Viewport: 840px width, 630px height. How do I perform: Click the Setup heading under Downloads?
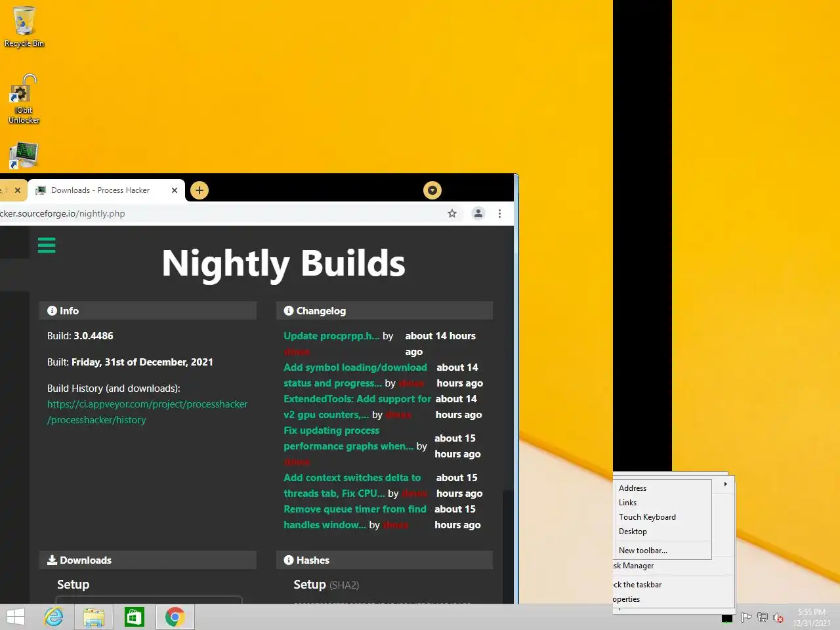coord(73,585)
